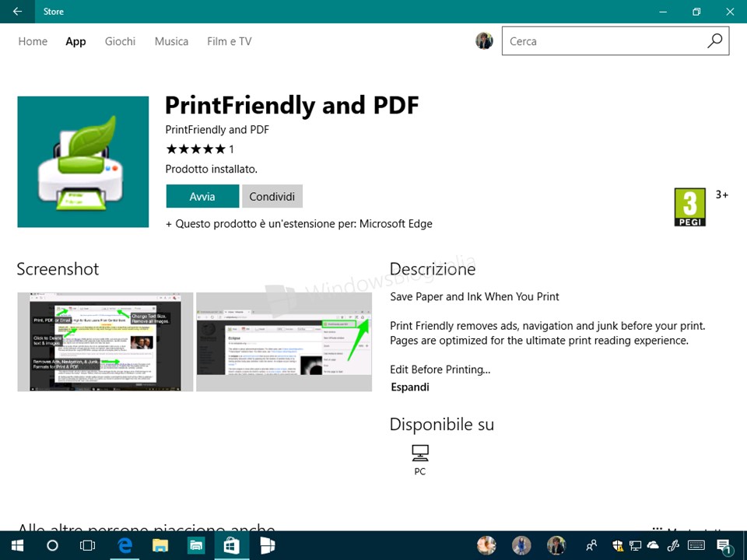The height and width of the screenshot is (560, 747).
Task: Open File Explorer from the taskbar
Action: (160, 546)
